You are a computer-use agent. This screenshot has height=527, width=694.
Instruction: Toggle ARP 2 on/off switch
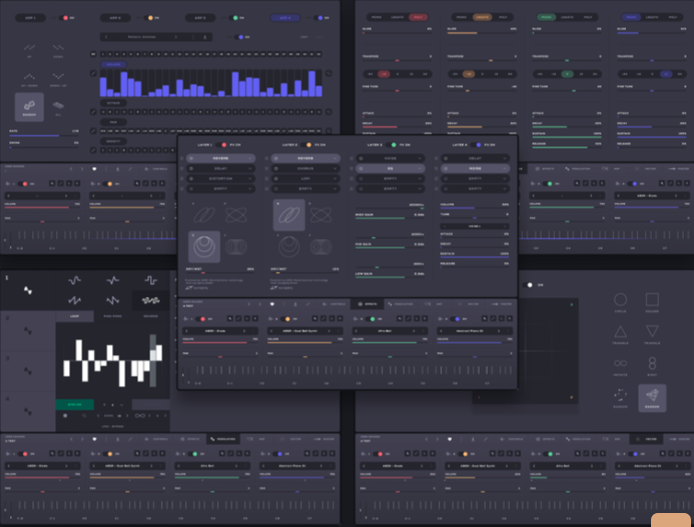pos(149,18)
